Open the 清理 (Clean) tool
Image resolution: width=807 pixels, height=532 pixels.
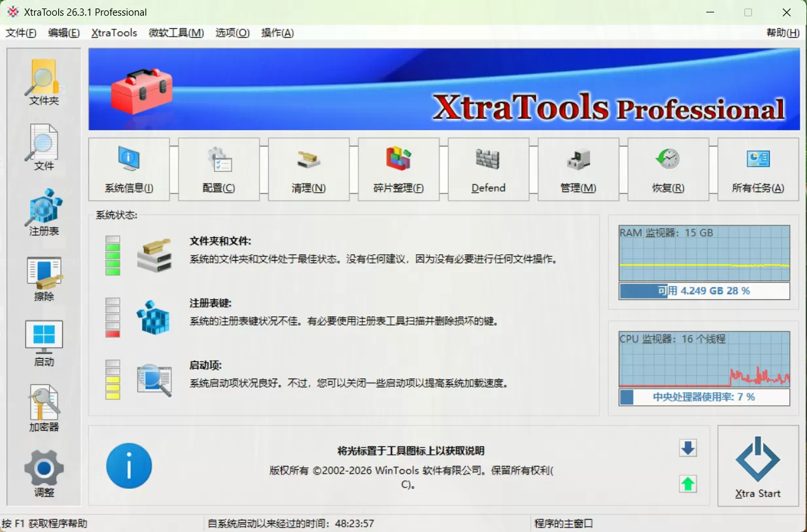308,169
